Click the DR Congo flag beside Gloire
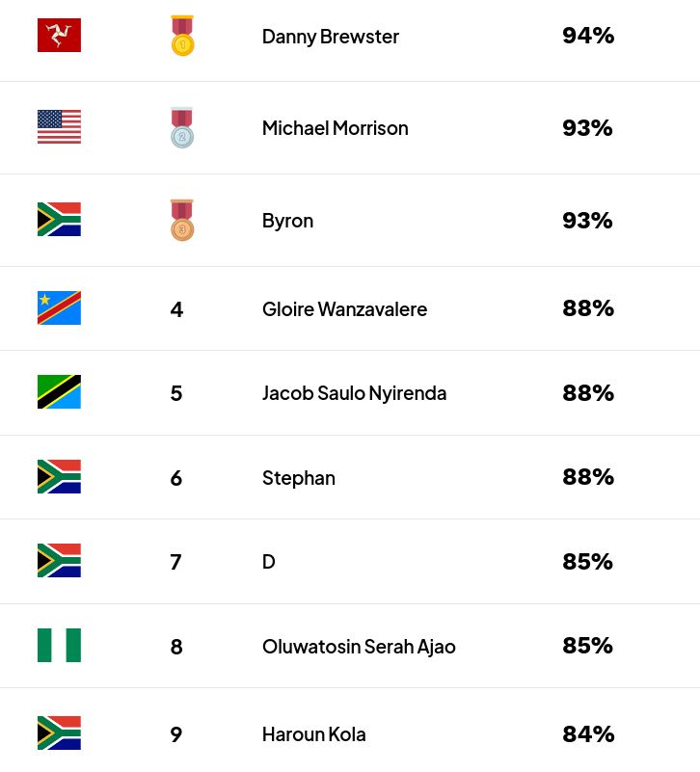The height and width of the screenshot is (772, 700). 59,308
